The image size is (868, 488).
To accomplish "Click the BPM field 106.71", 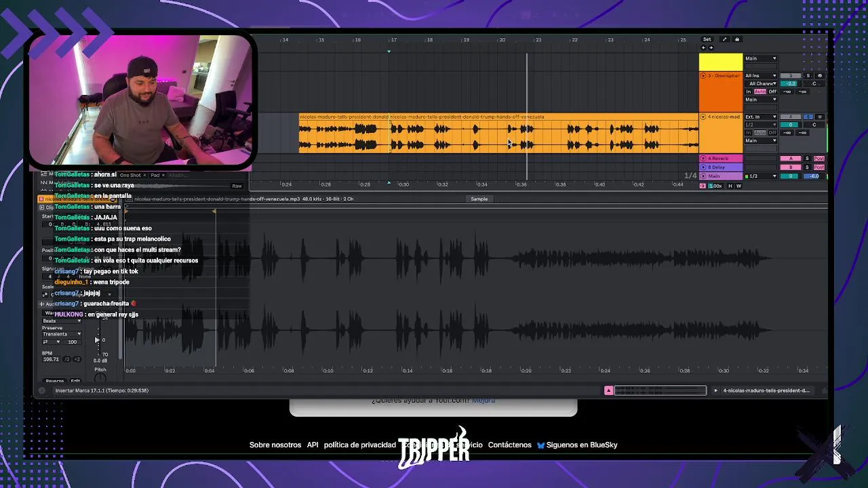I will (51, 359).
